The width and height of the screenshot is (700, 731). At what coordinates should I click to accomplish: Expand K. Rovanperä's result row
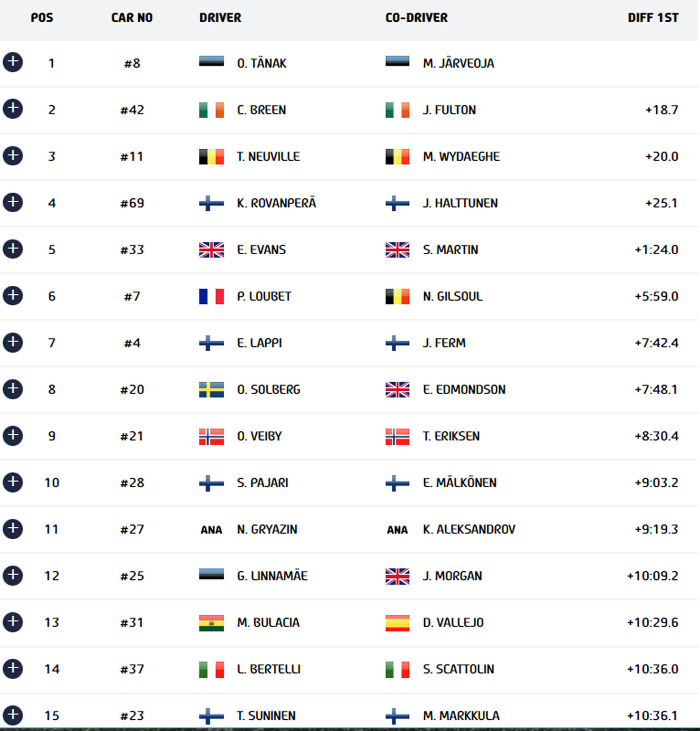pos(13,202)
